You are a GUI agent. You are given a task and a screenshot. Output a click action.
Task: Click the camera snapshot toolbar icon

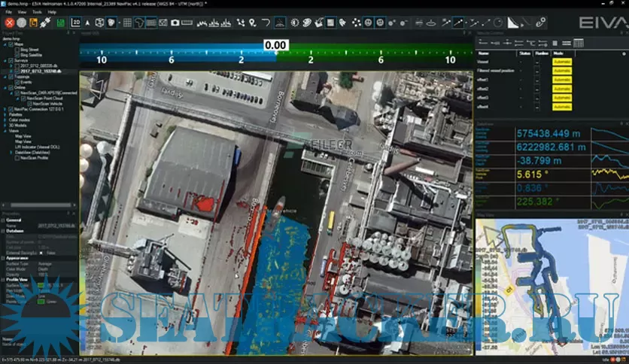pos(175,23)
